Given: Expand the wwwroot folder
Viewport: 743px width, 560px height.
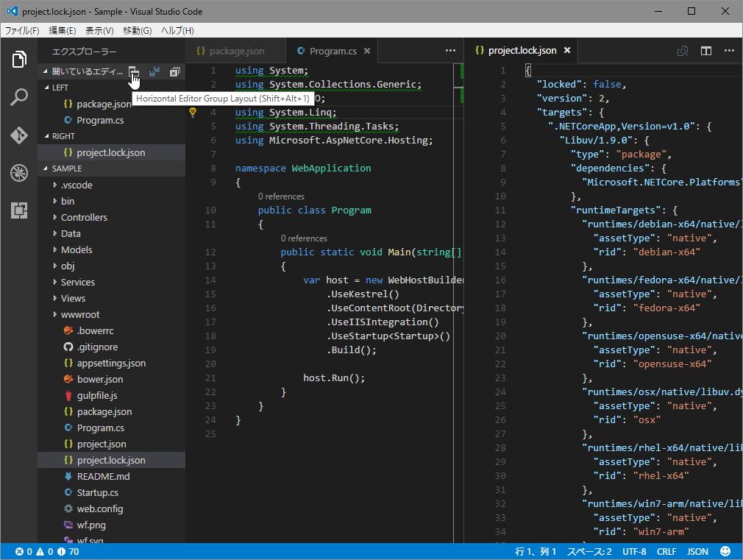Looking at the screenshot, I should (80, 314).
